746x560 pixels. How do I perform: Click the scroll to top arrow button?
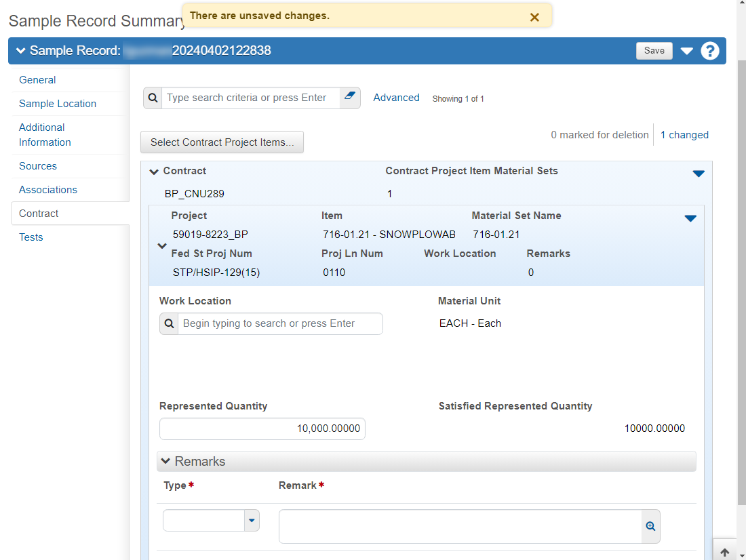point(724,552)
